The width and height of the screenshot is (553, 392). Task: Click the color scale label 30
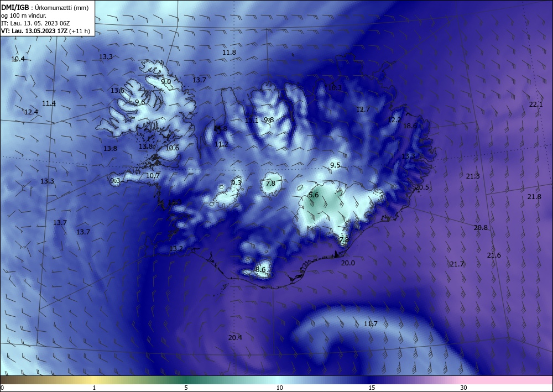point(463,388)
